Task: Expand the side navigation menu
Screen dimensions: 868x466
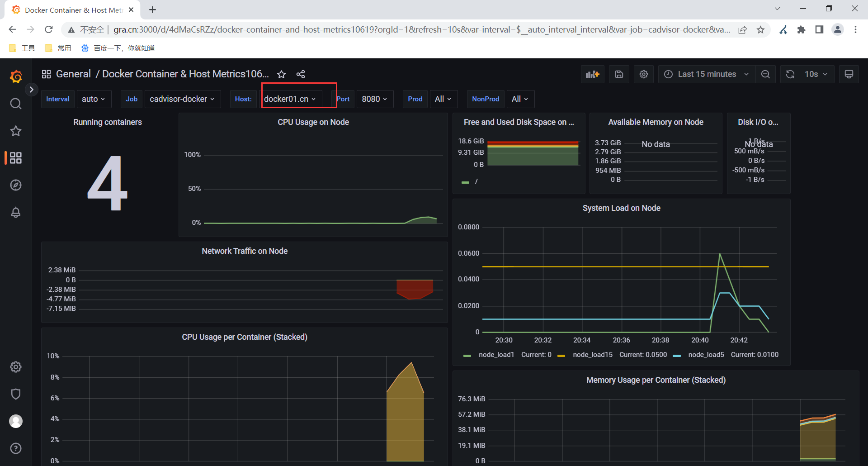Action: pyautogui.click(x=31, y=90)
